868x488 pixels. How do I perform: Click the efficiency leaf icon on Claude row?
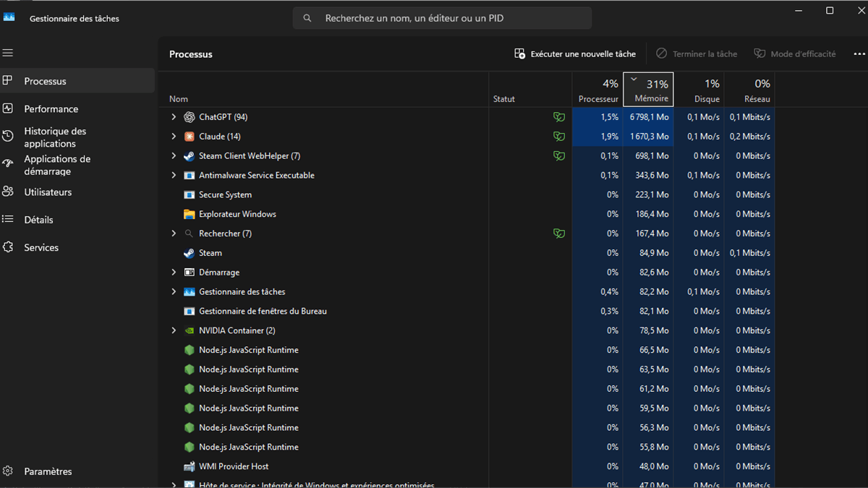click(x=559, y=137)
